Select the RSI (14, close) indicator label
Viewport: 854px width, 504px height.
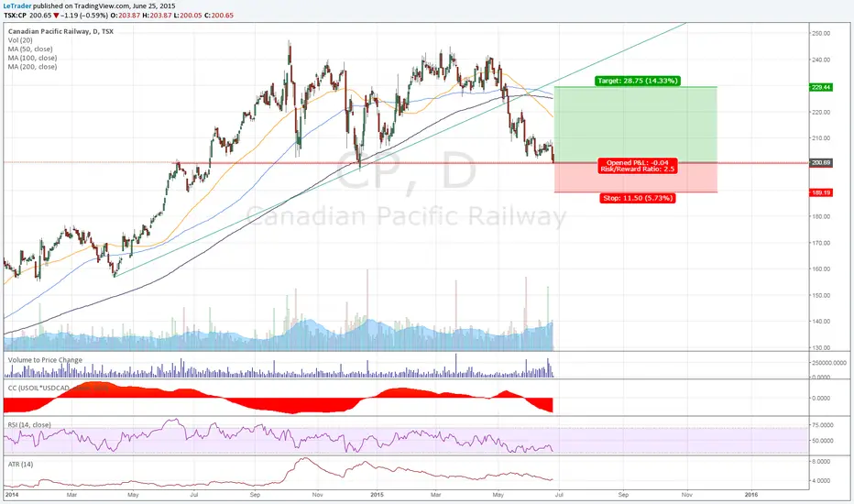click(29, 425)
